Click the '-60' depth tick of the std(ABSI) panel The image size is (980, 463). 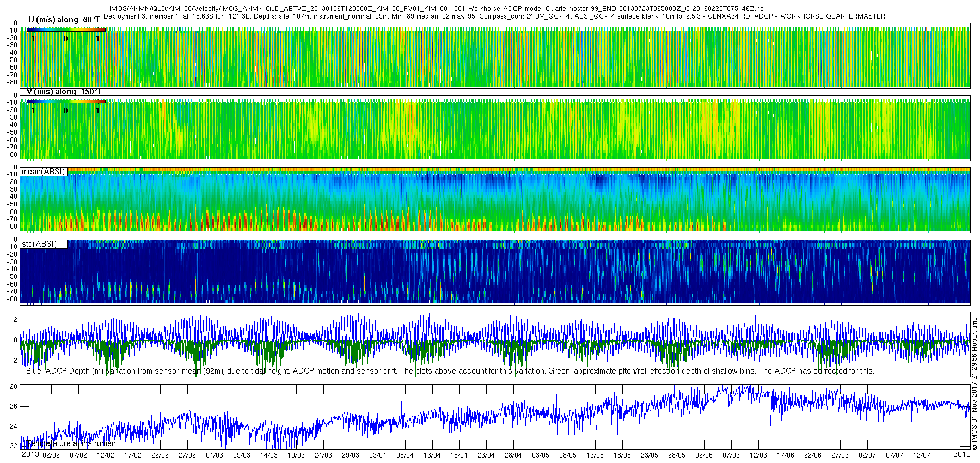(12, 284)
